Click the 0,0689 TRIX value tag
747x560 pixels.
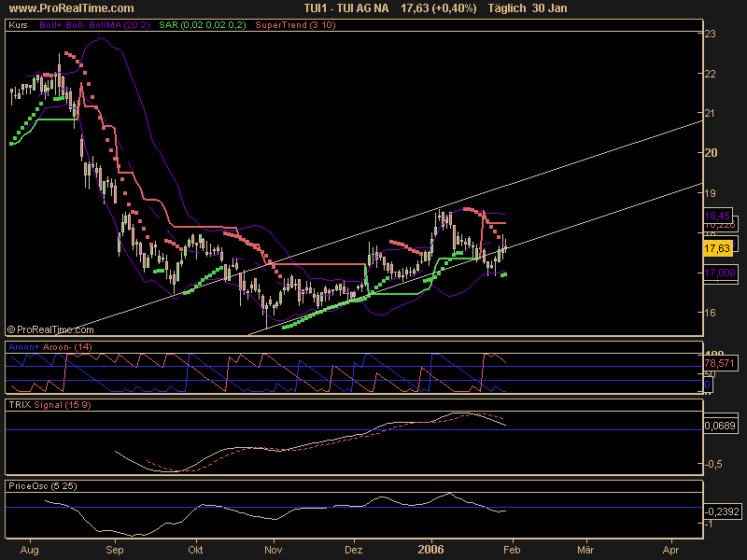(x=719, y=426)
